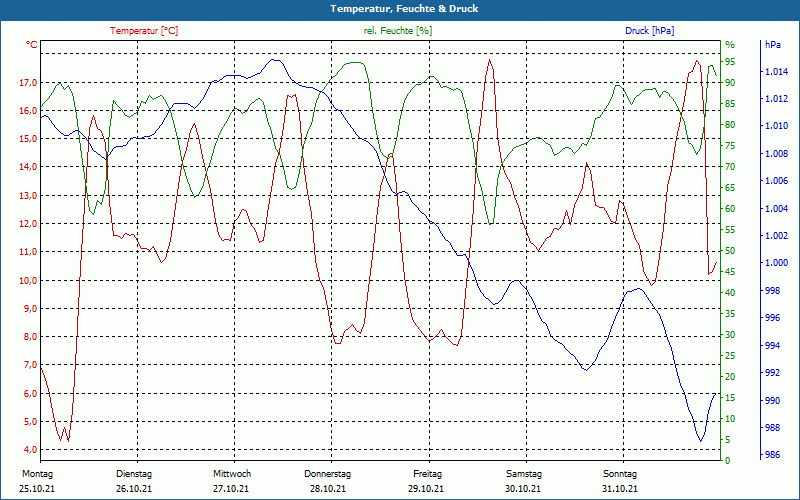Click the date '28.10.21'
This screenshot has height=500, width=800.
(328, 489)
